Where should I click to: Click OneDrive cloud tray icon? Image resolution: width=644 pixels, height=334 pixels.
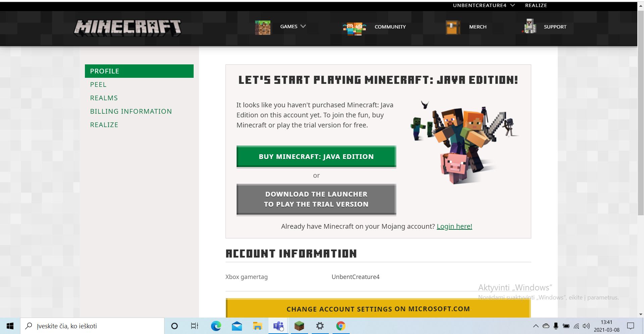[546, 326]
